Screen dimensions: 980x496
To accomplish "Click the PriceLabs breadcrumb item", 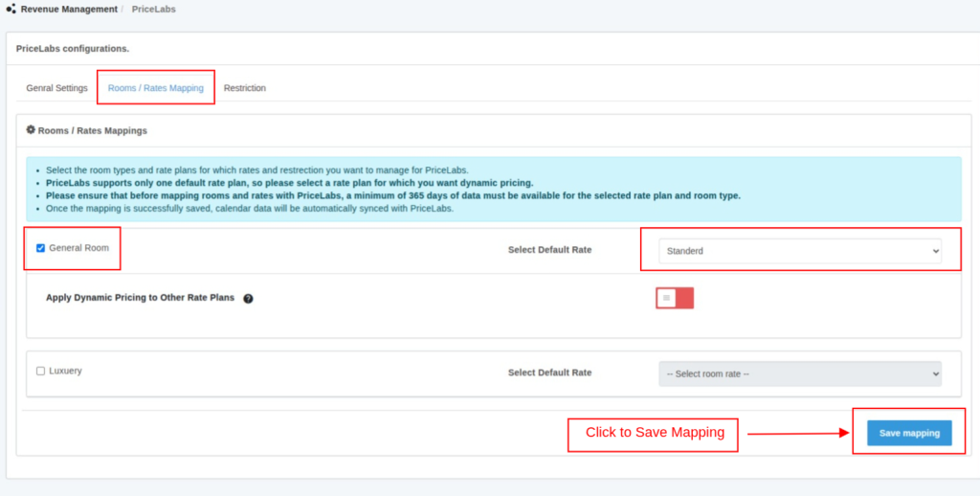I will [153, 10].
